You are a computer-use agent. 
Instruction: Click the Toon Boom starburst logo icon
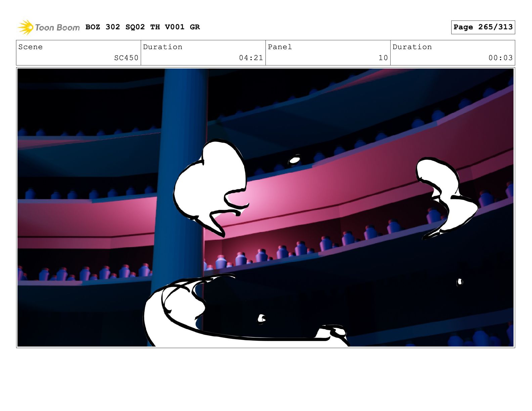tap(26, 27)
